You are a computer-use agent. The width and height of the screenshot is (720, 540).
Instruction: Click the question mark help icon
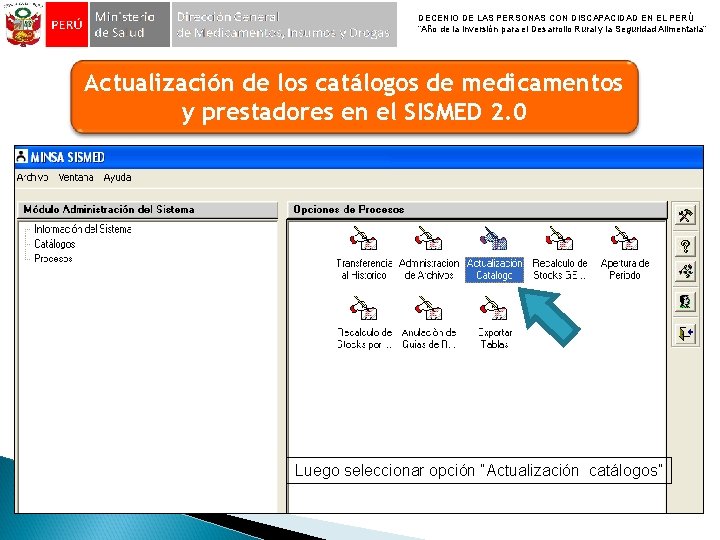(686, 246)
